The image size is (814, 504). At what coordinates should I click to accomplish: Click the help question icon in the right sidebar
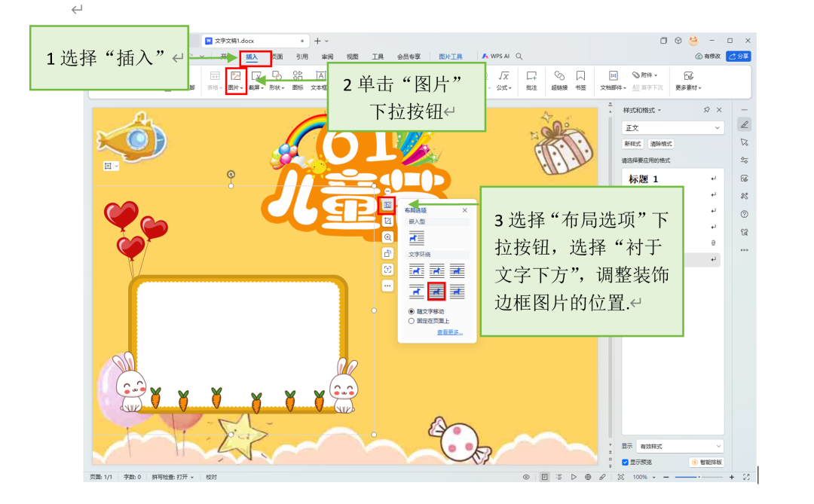pyautogui.click(x=745, y=215)
